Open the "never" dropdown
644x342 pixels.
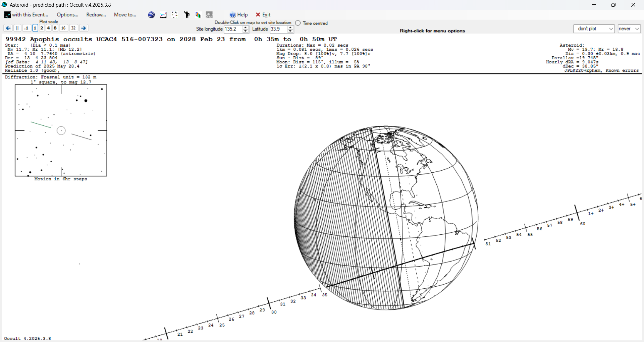pos(629,29)
